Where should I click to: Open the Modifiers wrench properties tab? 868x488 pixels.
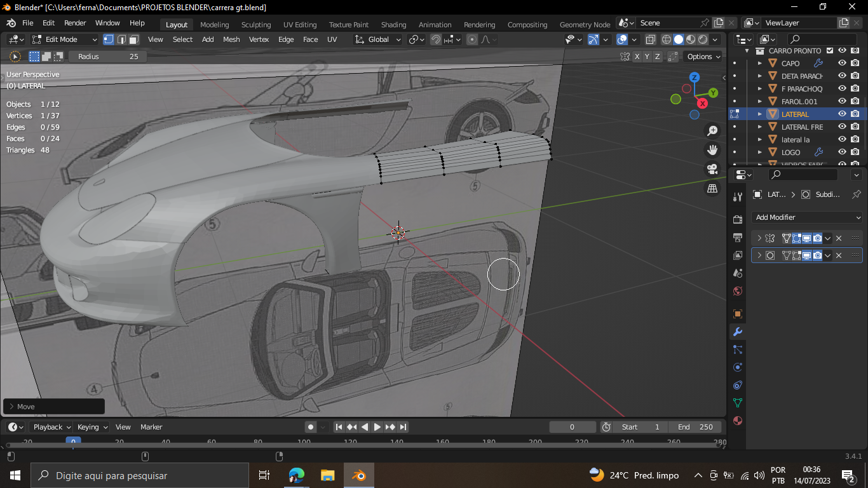coord(738,332)
